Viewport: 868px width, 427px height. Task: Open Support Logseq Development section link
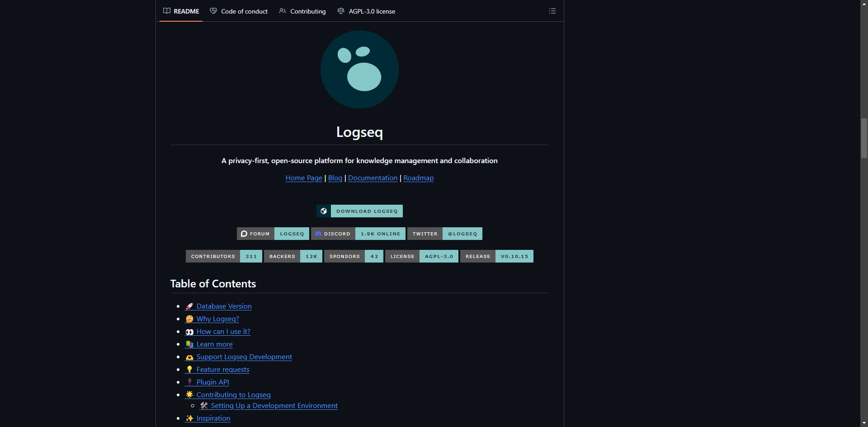(238, 357)
